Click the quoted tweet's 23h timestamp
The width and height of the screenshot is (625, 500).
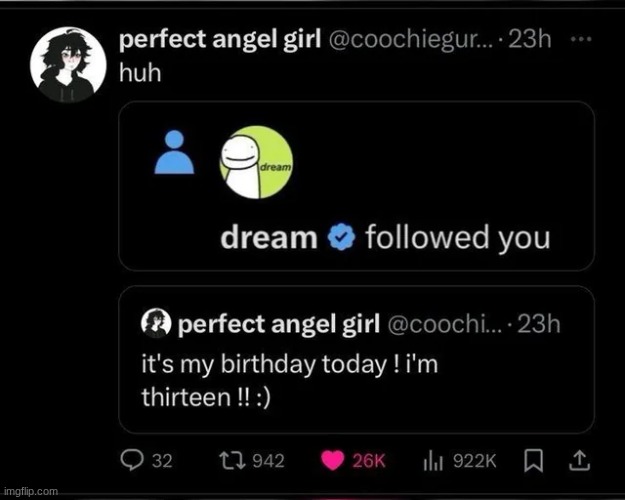click(x=541, y=323)
